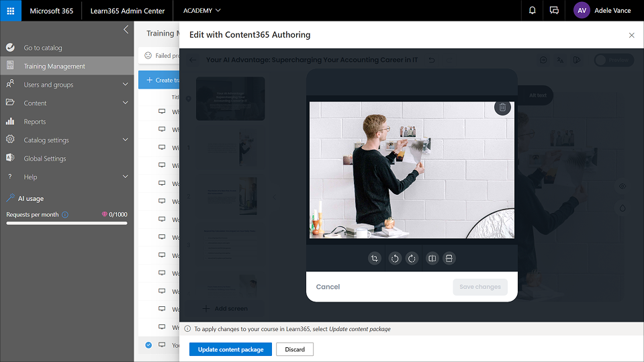Viewport: 644px width, 362px height.
Task: Go to Reports in the sidebar
Action: click(x=35, y=122)
